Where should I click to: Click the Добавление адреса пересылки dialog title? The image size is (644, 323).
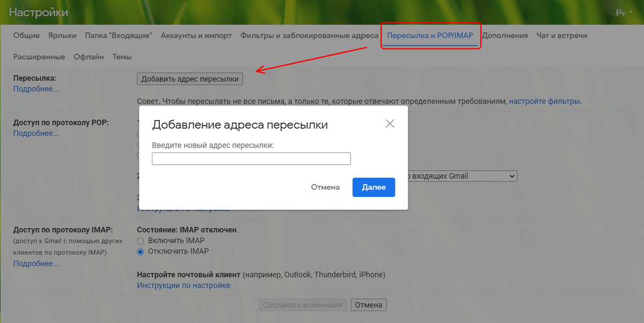click(240, 125)
